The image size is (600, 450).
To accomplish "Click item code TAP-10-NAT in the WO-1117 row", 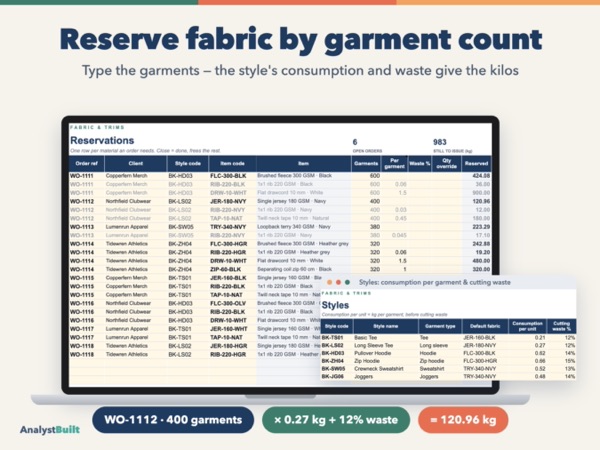I will pos(226,337).
